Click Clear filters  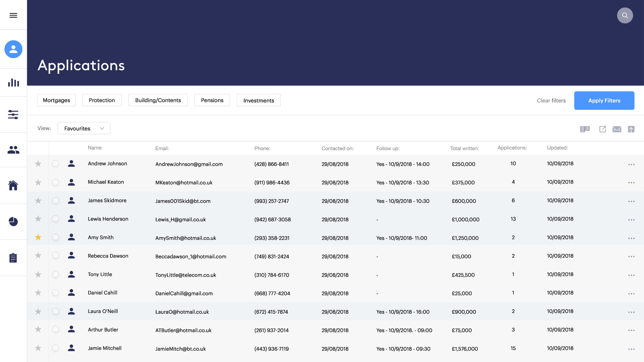click(x=551, y=100)
